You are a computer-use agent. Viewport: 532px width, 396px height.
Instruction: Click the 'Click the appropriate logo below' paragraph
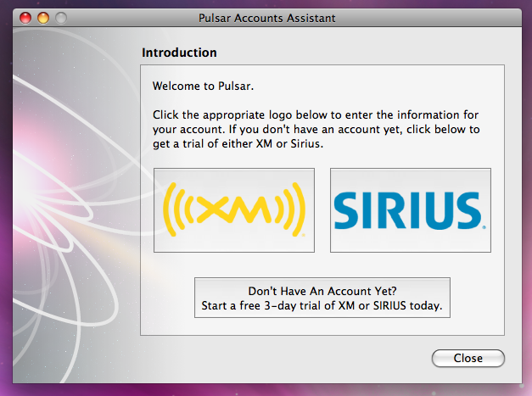point(316,129)
